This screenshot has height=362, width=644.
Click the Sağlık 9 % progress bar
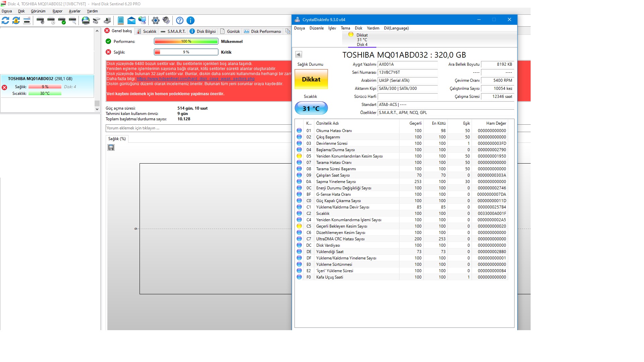[186, 52]
